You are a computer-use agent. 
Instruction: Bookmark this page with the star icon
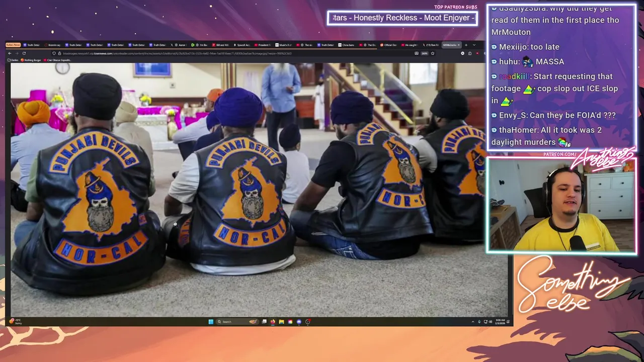(433, 53)
